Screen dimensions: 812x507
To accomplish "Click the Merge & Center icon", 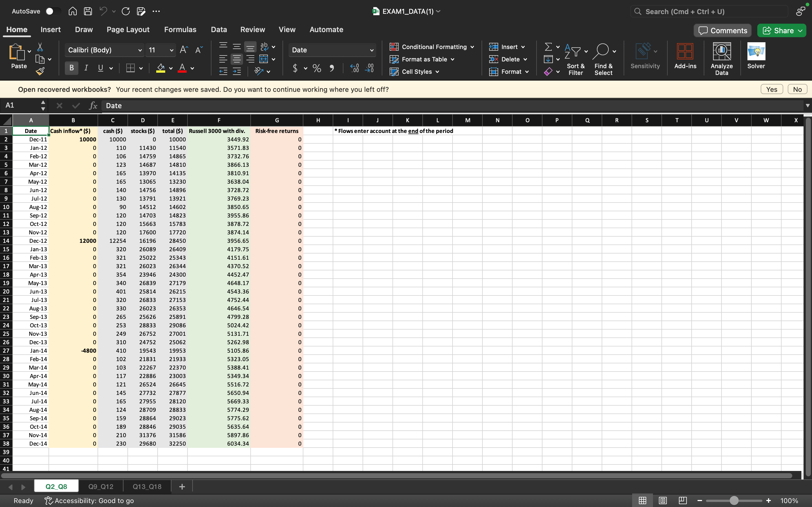I will pos(264,59).
